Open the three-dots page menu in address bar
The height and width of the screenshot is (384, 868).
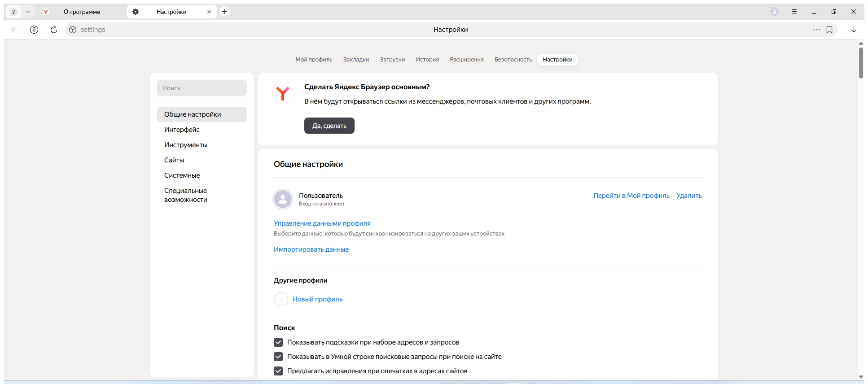(x=817, y=30)
